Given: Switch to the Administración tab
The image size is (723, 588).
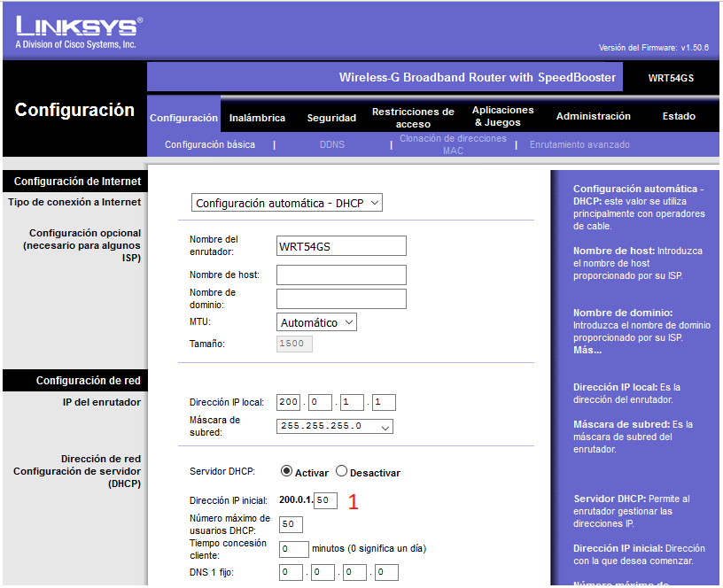Looking at the screenshot, I should (x=593, y=116).
